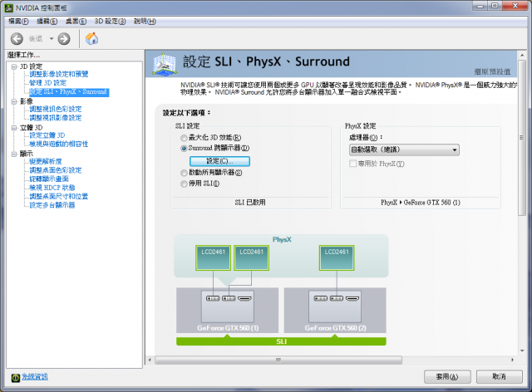Click the GeForce GTX 560 (2) card diagram
Image resolution: width=532 pixels, height=392 pixels.
click(335, 311)
